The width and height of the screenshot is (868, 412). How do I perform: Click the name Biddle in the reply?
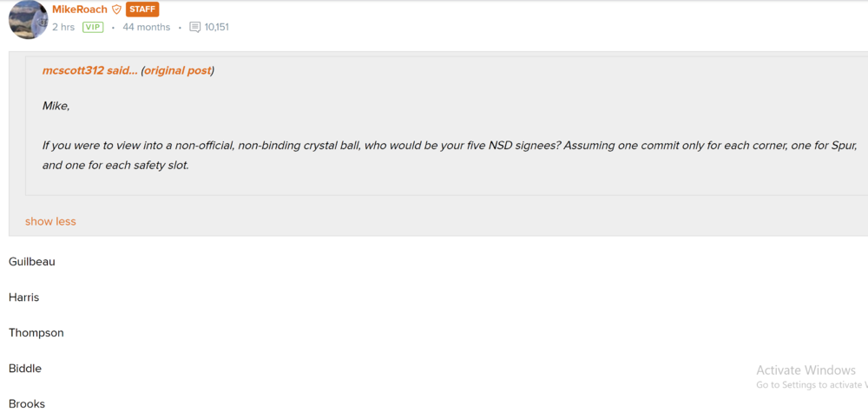click(25, 368)
